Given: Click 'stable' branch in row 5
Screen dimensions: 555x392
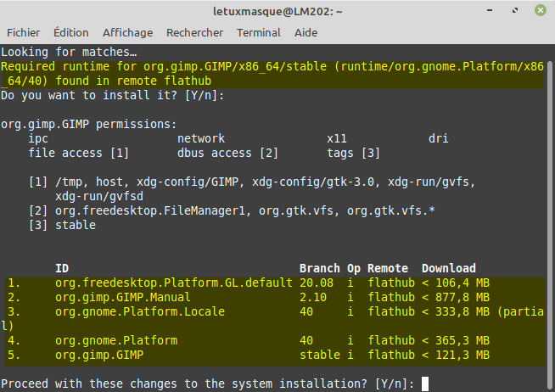Looking at the screenshot, I should click(320, 356).
